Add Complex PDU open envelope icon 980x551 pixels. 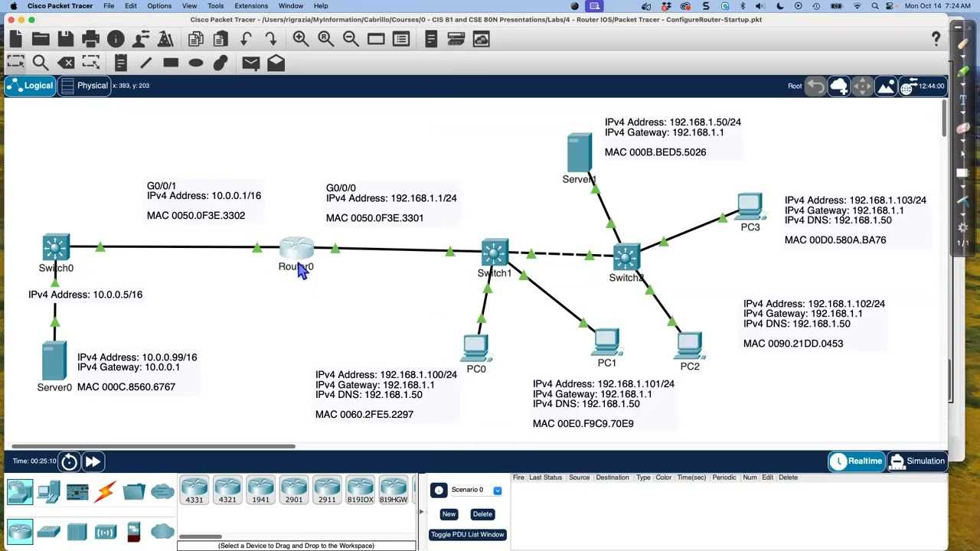276,64
